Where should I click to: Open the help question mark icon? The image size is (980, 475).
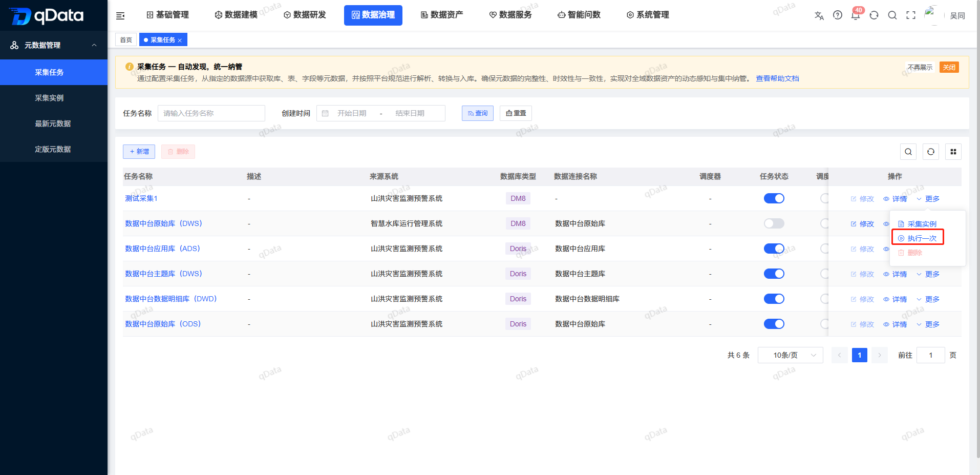point(838,15)
